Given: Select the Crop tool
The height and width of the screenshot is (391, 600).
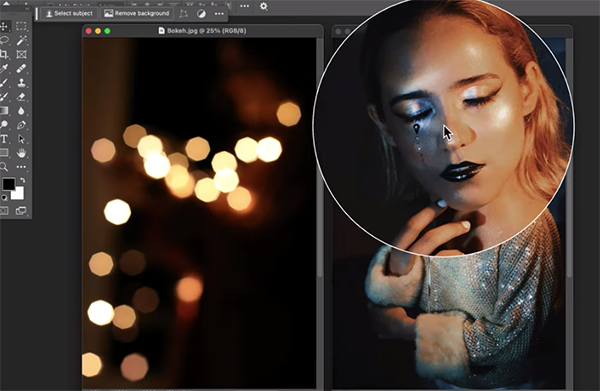Looking at the screenshot, I should pos(4,54).
